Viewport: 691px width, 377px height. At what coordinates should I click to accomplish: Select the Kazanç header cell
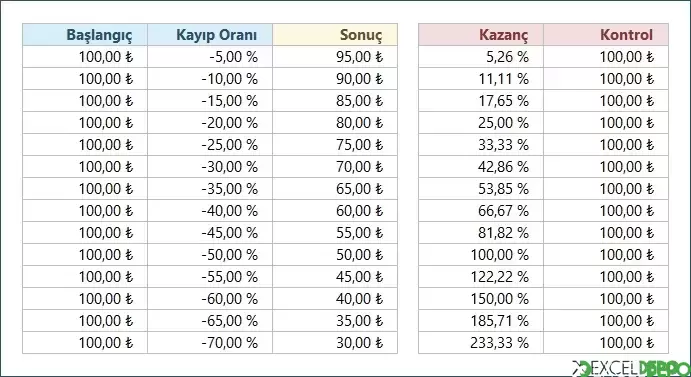(481, 35)
